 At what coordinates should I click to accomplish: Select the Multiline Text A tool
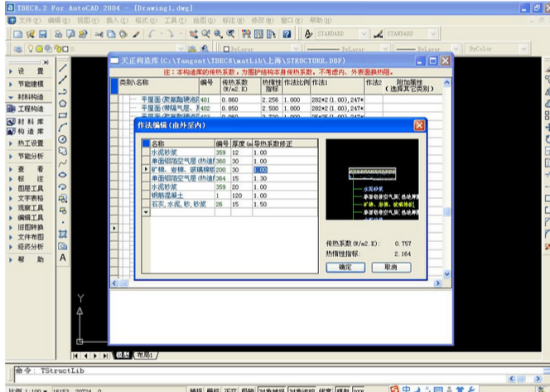63,258
